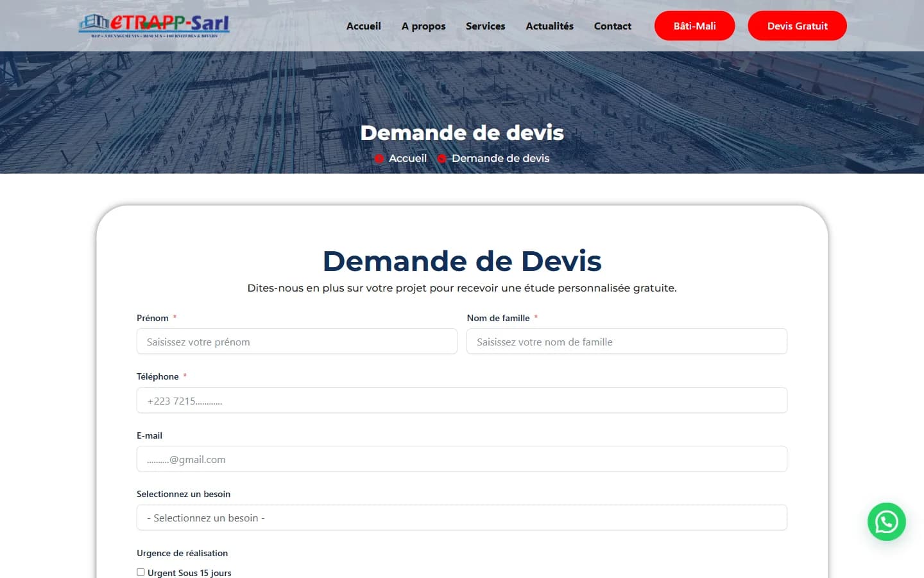Open the Actualités menu item

(x=550, y=26)
